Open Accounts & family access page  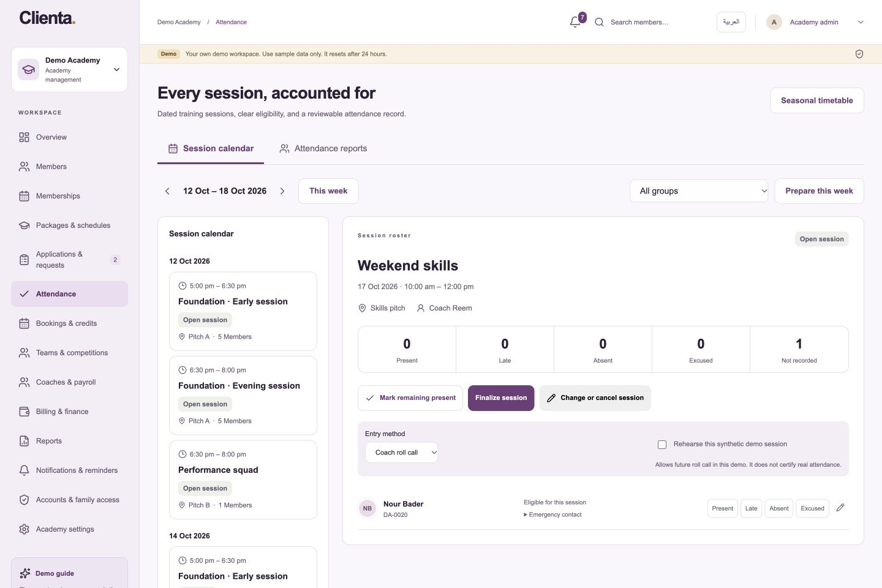69,500
